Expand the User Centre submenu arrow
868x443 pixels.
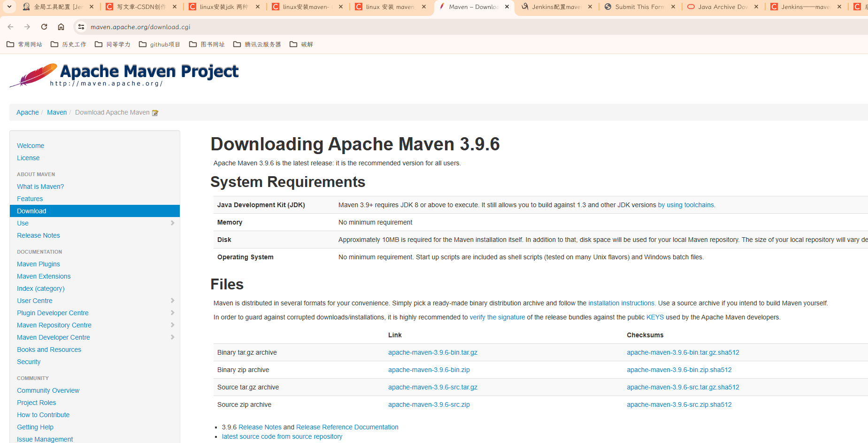click(x=172, y=301)
